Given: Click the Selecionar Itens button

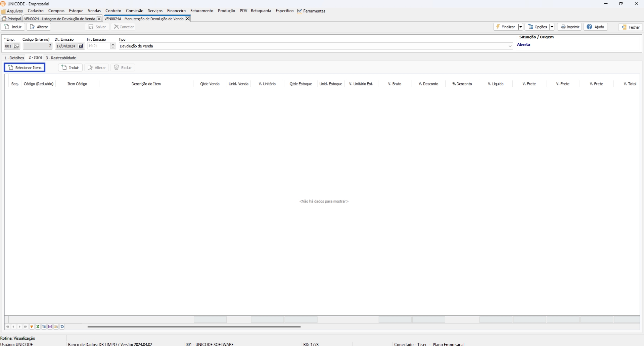Looking at the screenshot, I should [x=25, y=68].
